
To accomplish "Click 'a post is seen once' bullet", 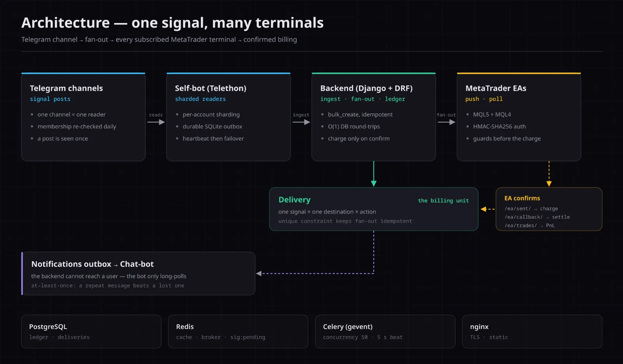I will click(x=63, y=138).
